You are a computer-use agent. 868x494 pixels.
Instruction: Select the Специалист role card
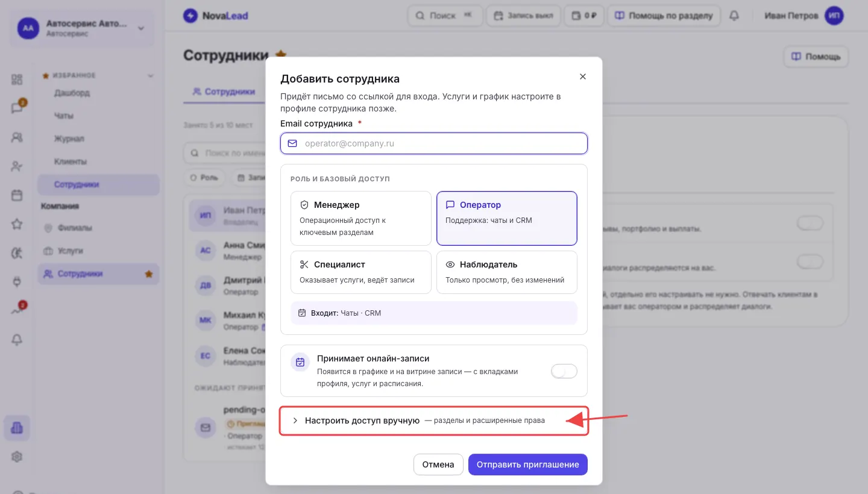361,272
